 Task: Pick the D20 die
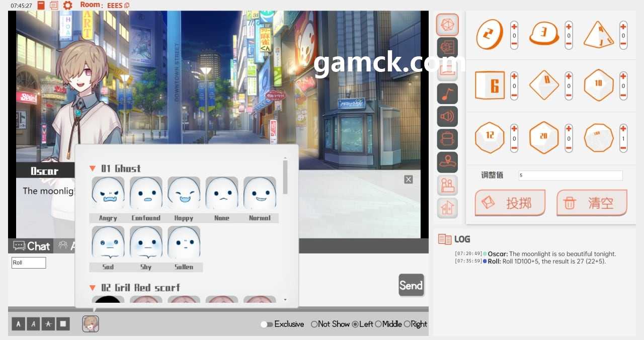coord(544,137)
